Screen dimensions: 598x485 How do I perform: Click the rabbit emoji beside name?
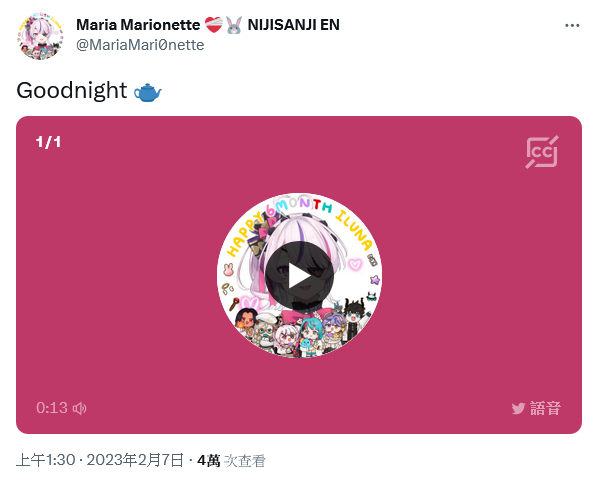(x=234, y=25)
